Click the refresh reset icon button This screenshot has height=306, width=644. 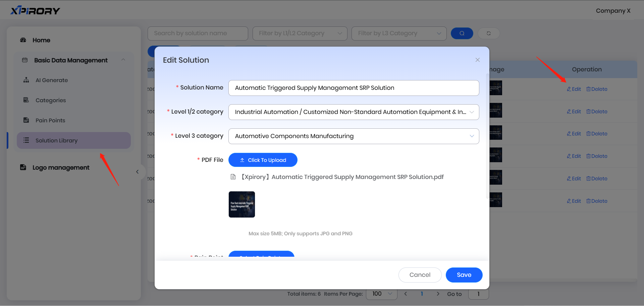coord(489,33)
